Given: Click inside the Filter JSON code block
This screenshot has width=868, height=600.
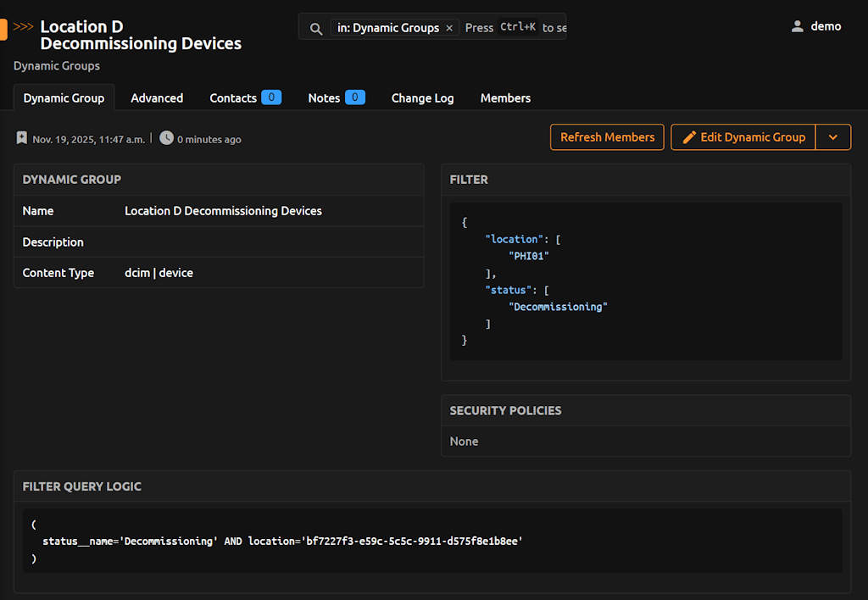Looking at the screenshot, I should [645, 281].
